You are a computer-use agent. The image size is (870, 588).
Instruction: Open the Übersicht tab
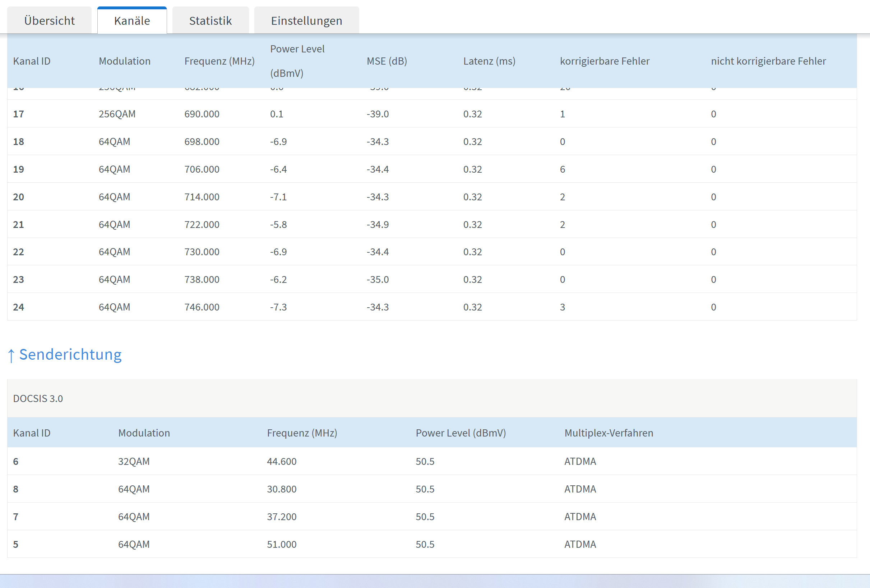click(50, 20)
